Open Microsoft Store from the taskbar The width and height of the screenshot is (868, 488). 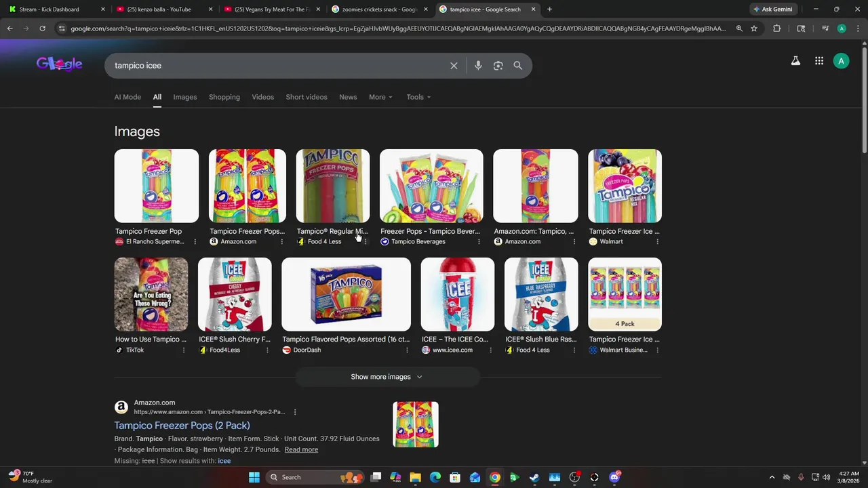(455, 477)
